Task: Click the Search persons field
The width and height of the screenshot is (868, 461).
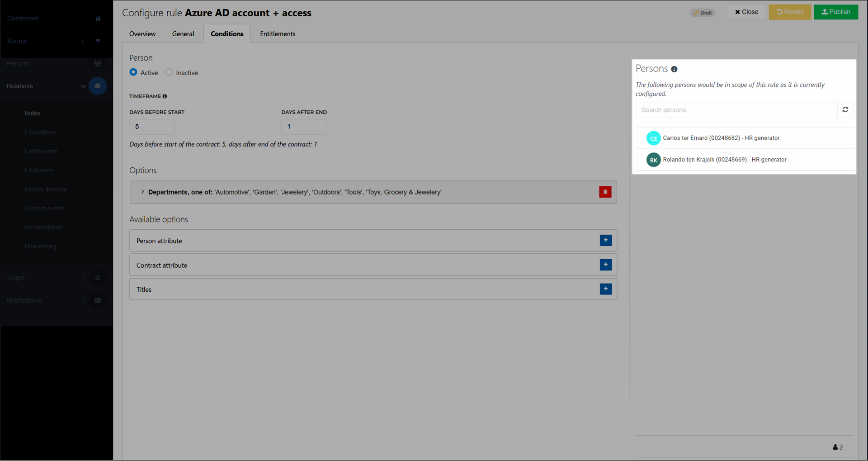Action: pos(736,110)
